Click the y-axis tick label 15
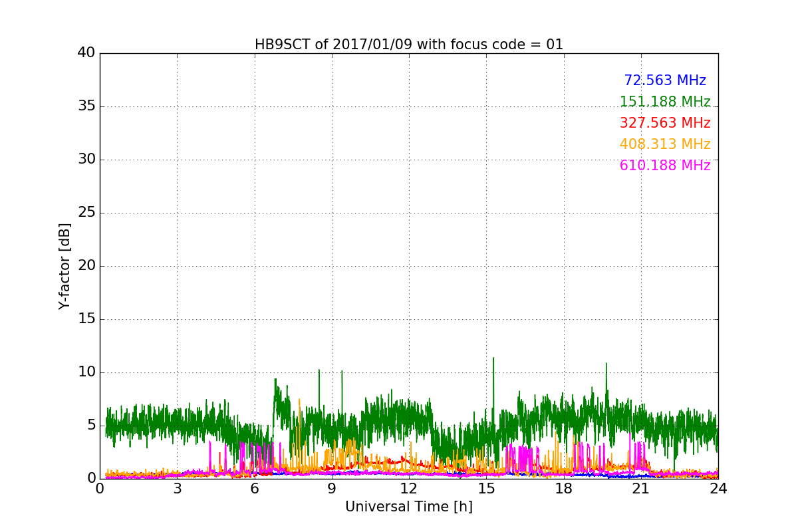The image size is (798, 532). (x=86, y=319)
